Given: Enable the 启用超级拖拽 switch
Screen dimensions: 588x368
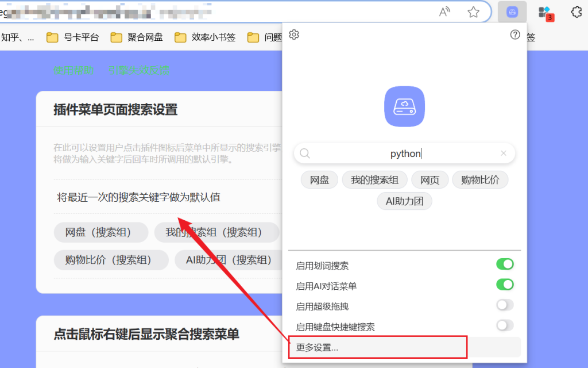Looking at the screenshot, I should pos(505,305).
